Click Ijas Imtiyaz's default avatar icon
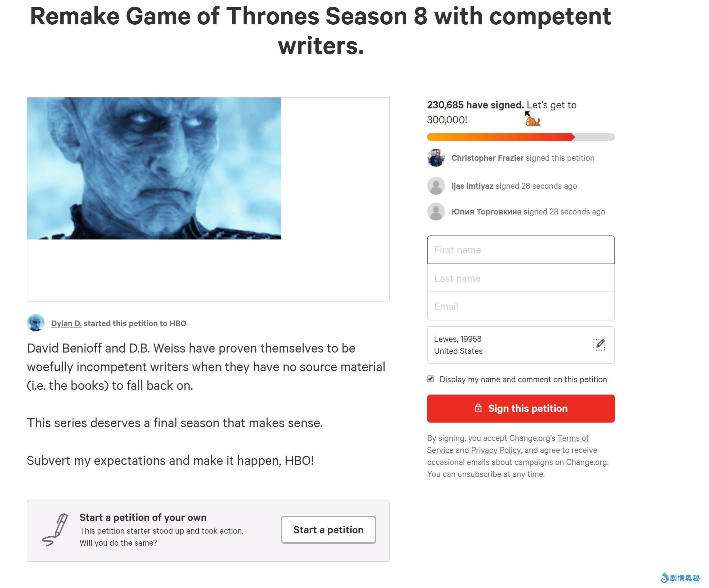This screenshot has width=709, height=588. point(436,186)
